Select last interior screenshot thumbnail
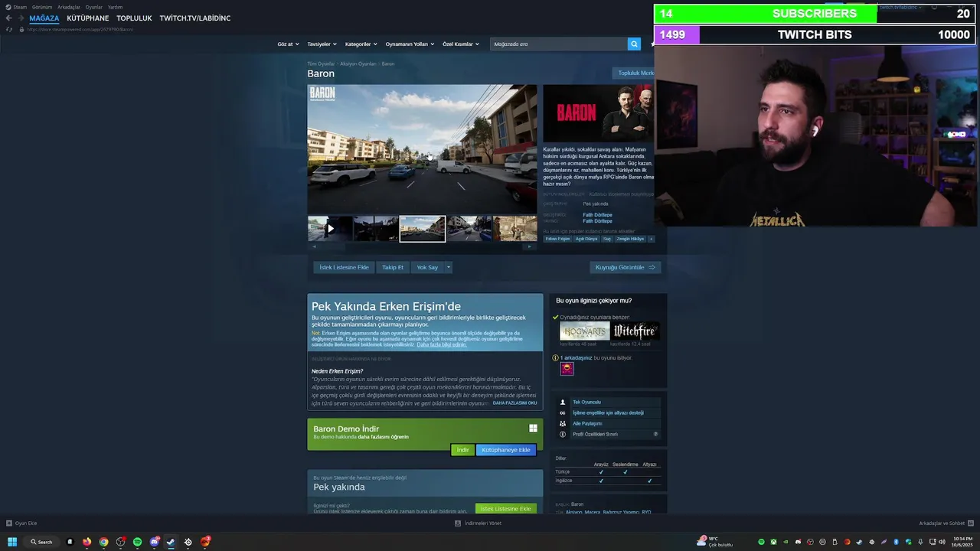980x551 pixels. click(514, 228)
